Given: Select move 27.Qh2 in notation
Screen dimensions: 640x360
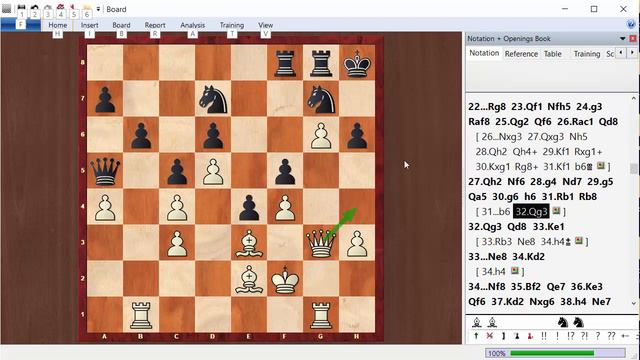Looking at the screenshot, I should (485, 182).
